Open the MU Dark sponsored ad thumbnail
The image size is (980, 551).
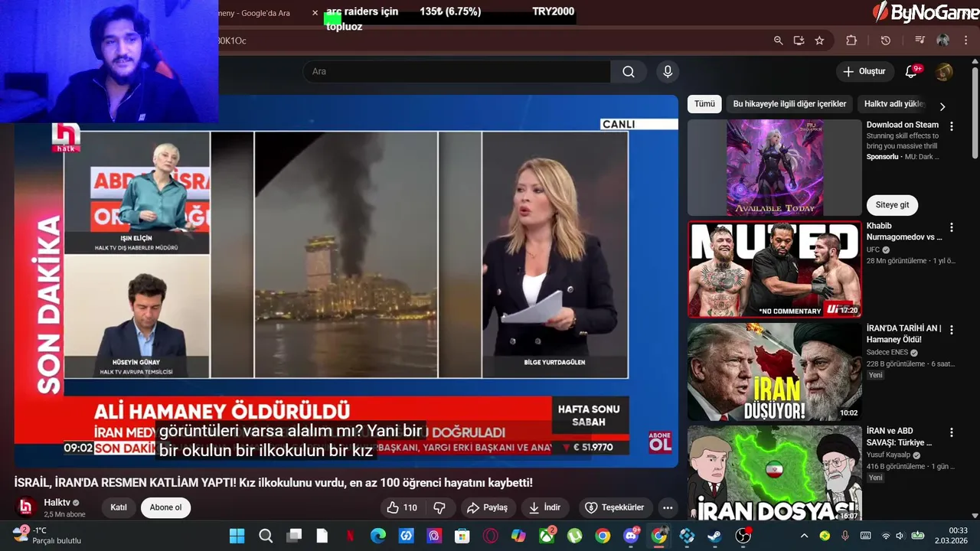pos(775,168)
